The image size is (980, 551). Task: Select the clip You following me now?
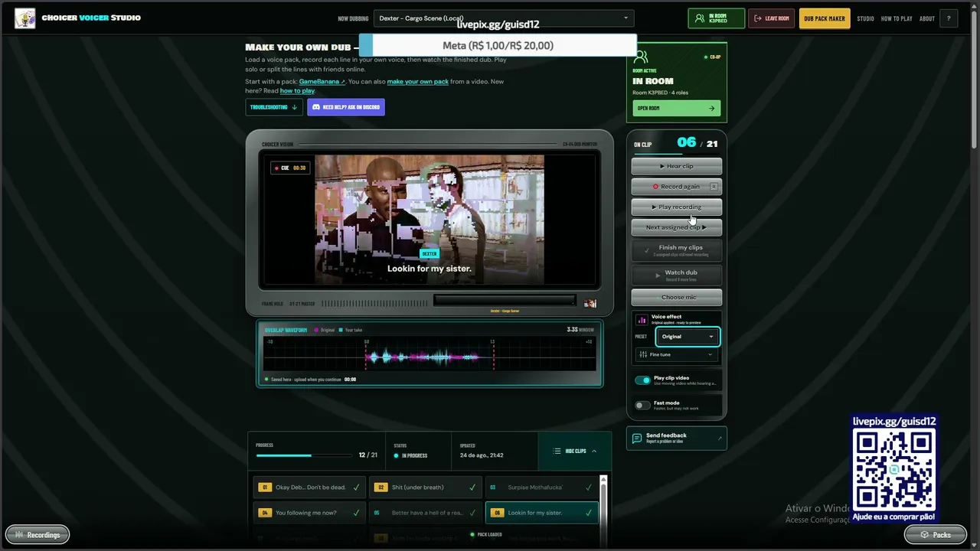[309, 513]
